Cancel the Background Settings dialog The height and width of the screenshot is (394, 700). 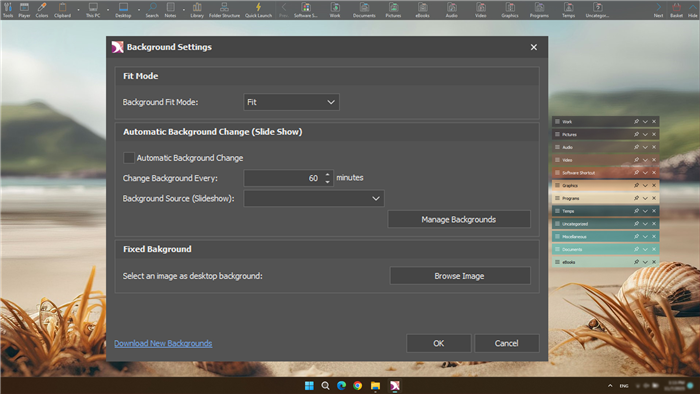(x=506, y=343)
